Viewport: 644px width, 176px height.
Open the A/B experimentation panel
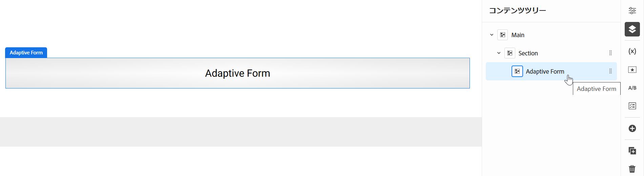click(632, 88)
